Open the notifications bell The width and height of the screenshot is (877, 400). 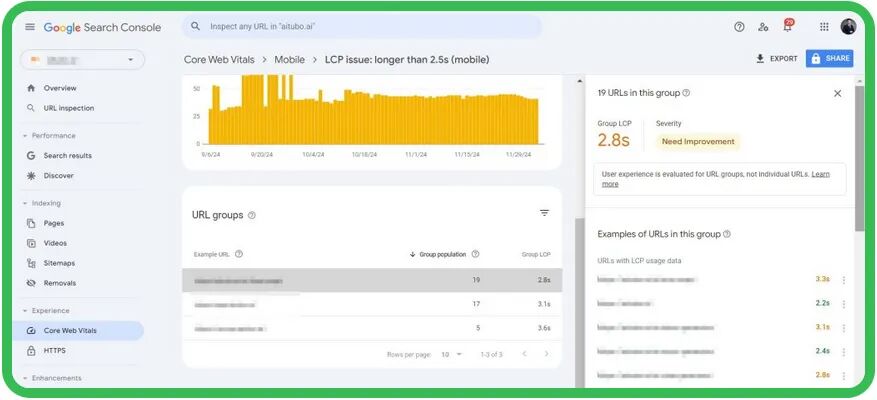click(x=787, y=27)
